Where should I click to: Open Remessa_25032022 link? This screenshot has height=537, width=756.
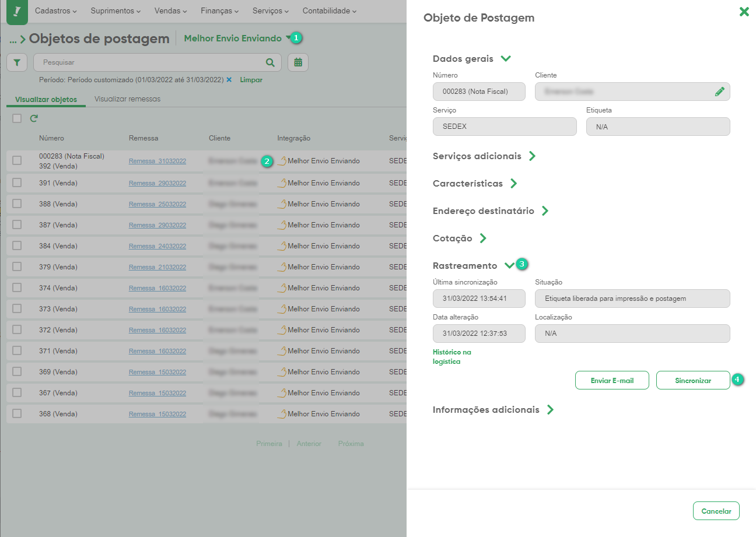(157, 204)
